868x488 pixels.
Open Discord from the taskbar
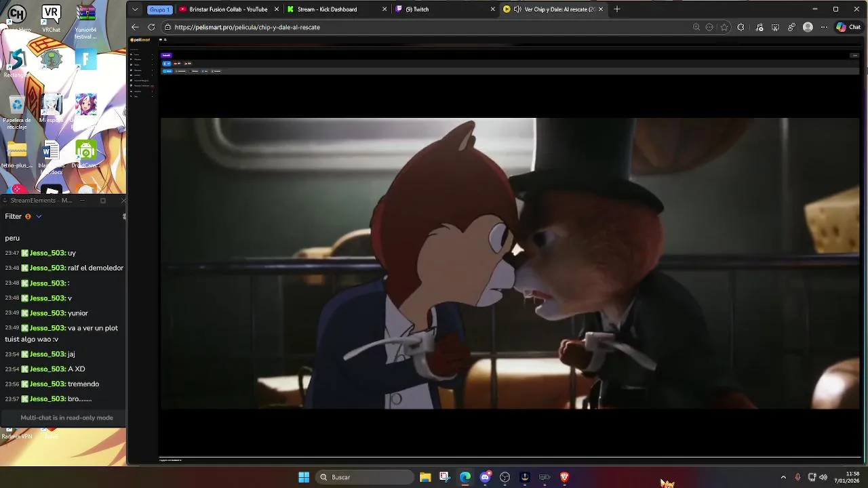[x=485, y=477]
